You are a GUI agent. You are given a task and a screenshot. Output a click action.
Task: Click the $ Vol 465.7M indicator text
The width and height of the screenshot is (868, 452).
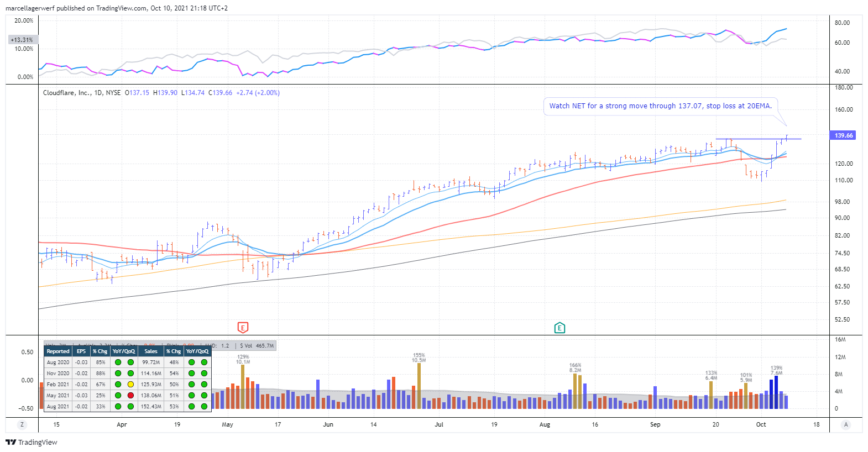tap(257, 346)
